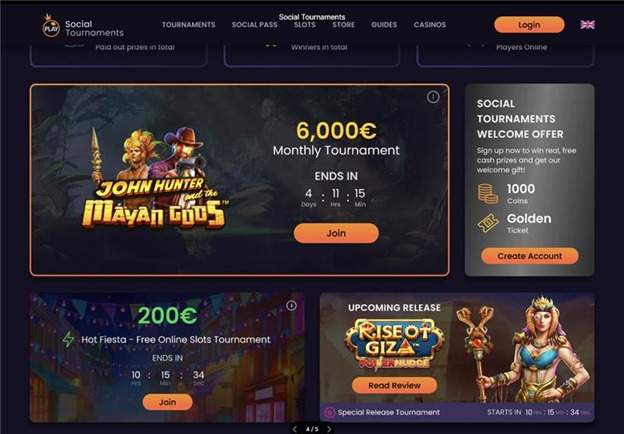Screen dimensions: 624x434
Task: Click the Golden Ticket icon
Action: [x=488, y=223]
